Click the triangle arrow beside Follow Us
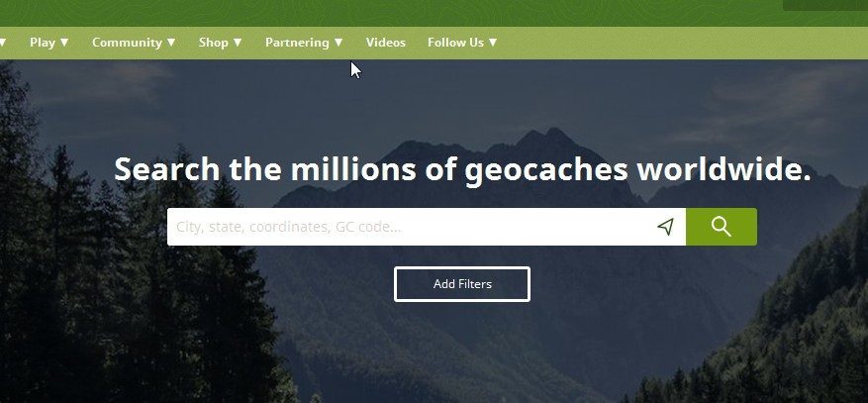 point(493,42)
